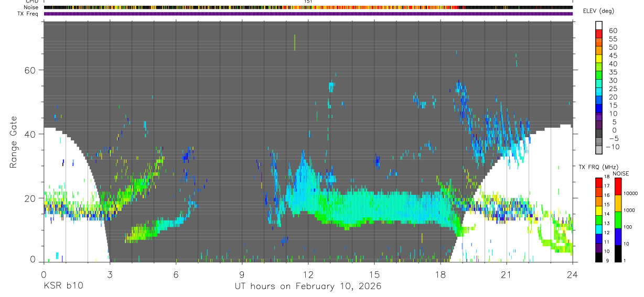Select cyan segment of TX FRQ colorbar
This screenshot has width=644, height=297.
tap(599, 229)
